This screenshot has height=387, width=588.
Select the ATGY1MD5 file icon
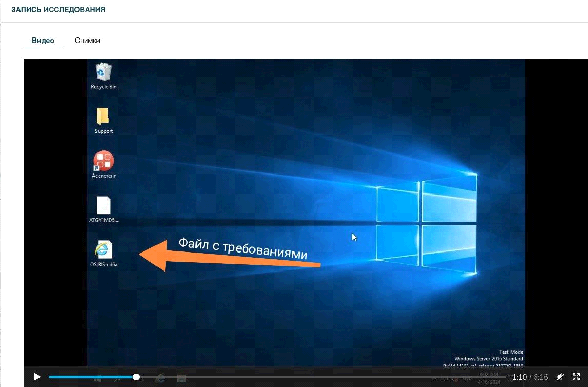[104, 206]
